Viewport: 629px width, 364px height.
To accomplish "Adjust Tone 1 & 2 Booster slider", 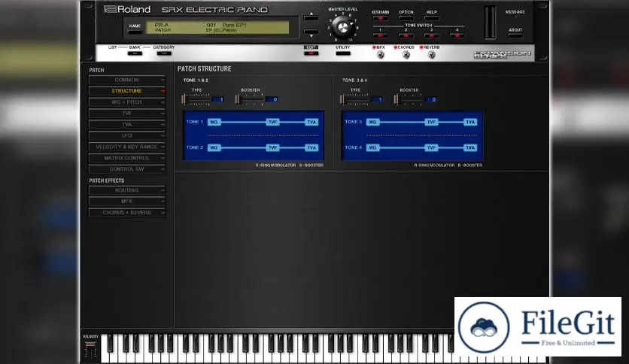I will coord(238,99).
